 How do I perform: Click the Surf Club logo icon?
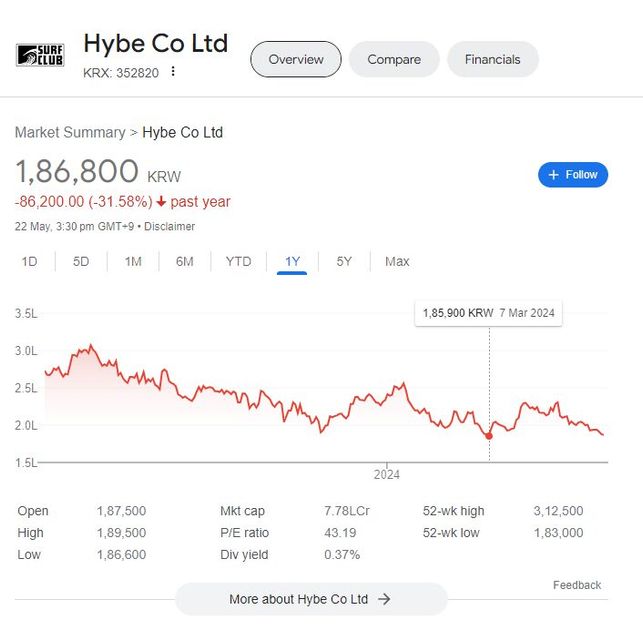pyautogui.click(x=40, y=55)
